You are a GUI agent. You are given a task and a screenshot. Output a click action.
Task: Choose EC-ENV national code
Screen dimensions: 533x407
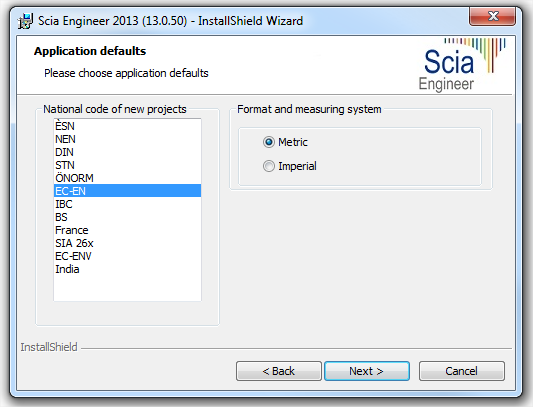(x=127, y=256)
